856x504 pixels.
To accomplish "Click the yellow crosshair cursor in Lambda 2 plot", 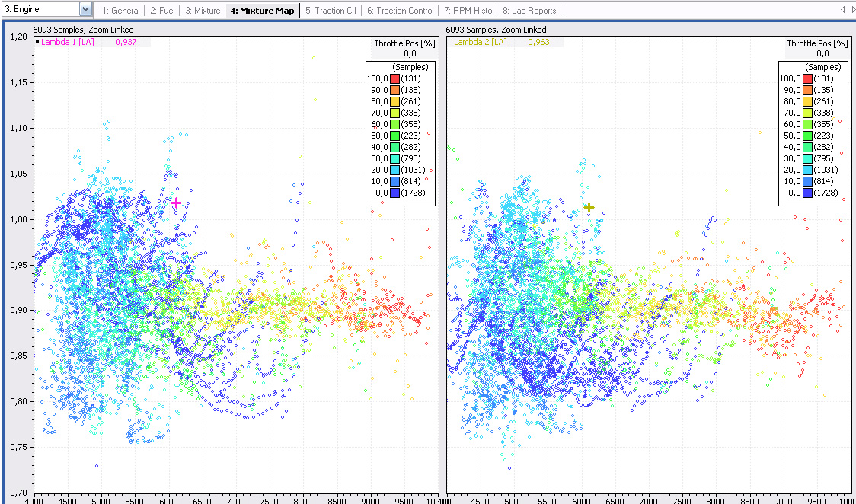I will tap(589, 207).
